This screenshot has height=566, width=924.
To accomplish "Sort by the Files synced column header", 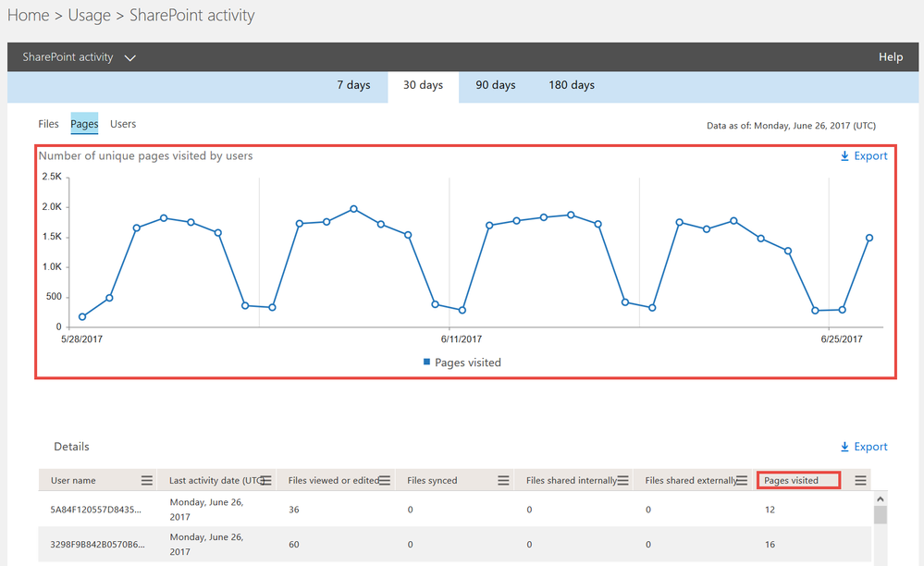I will 432,481.
